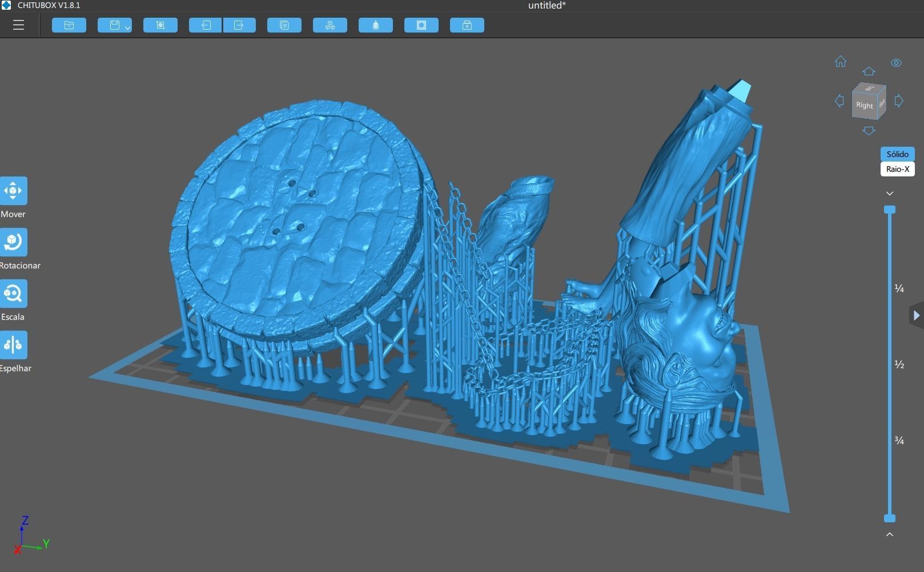Image resolution: width=924 pixels, height=572 pixels.
Task: Click the CHITUBOX app logo icon
Action: click(x=7, y=5)
